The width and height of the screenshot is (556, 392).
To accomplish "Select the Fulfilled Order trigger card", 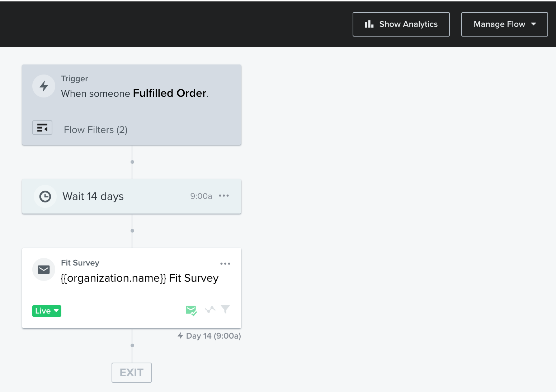I will click(132, 105).
